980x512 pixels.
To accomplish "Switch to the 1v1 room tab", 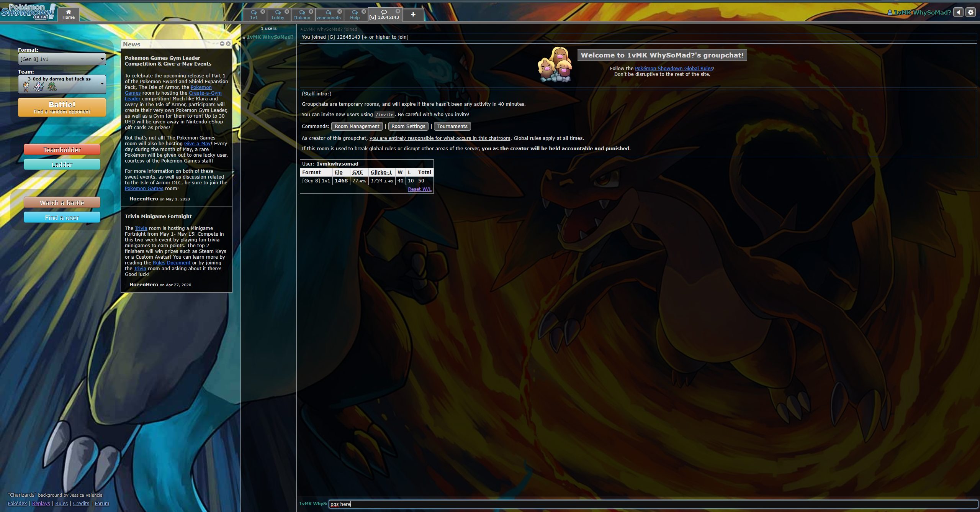I will click(x=254, y=15).
